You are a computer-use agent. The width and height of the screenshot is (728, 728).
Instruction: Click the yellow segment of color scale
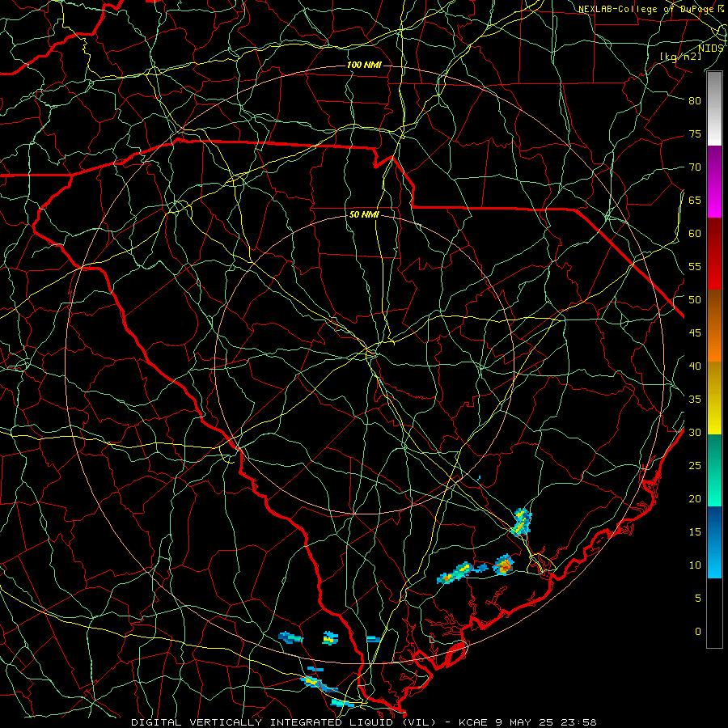(714, 398)
